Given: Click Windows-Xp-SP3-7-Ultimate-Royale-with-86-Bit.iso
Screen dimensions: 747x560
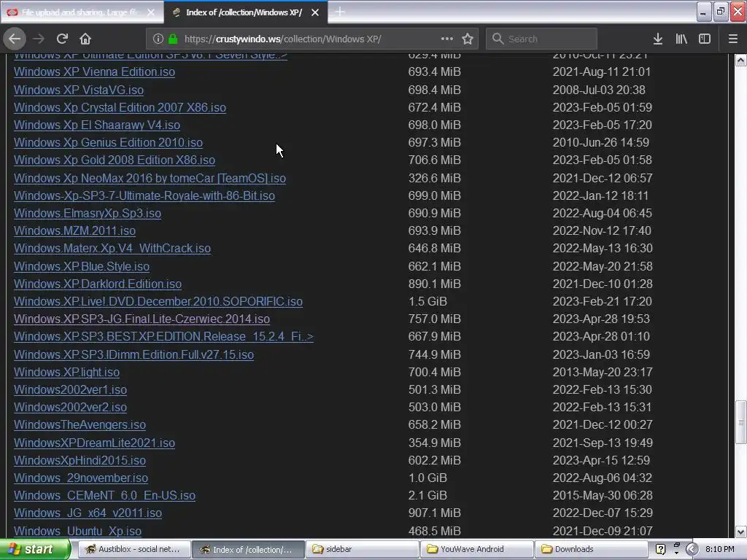Looking at the screenshot, I should pyautogui.click(x=144, y=195).
